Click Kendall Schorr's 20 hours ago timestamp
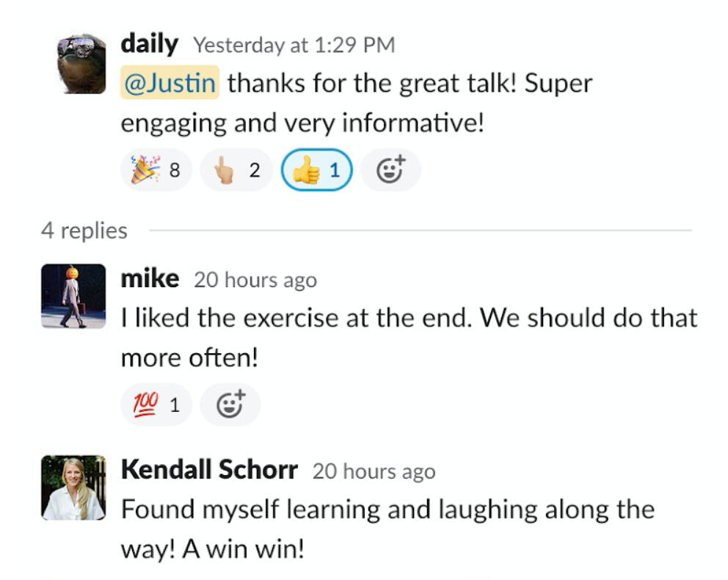This screenshot has height=580, width=728. click(374, 471)
